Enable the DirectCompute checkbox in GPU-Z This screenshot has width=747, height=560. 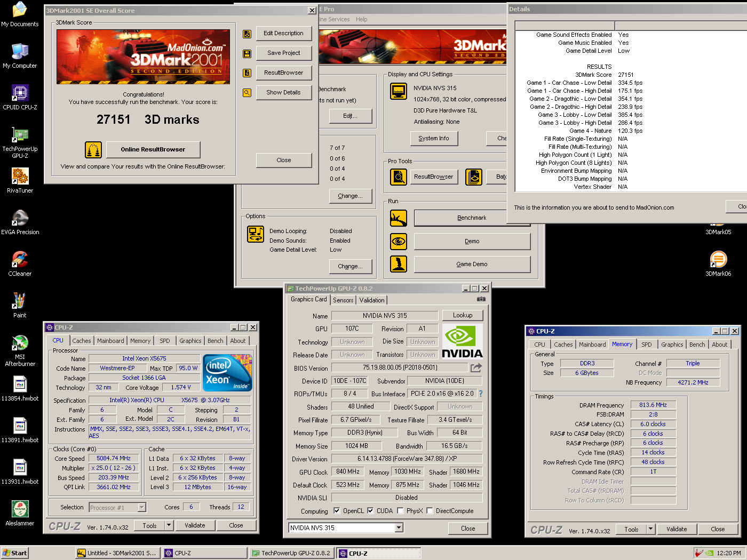tap(430, 510)
